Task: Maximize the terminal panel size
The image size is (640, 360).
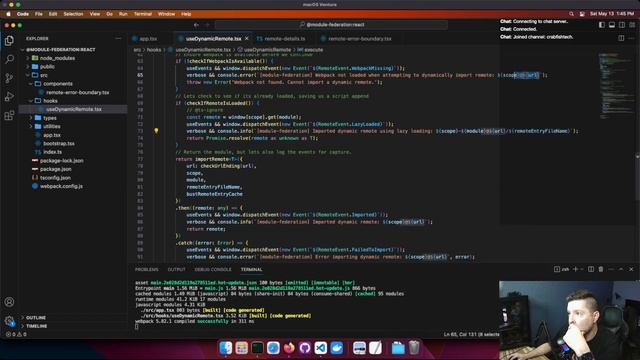Action: coord(621,269)
